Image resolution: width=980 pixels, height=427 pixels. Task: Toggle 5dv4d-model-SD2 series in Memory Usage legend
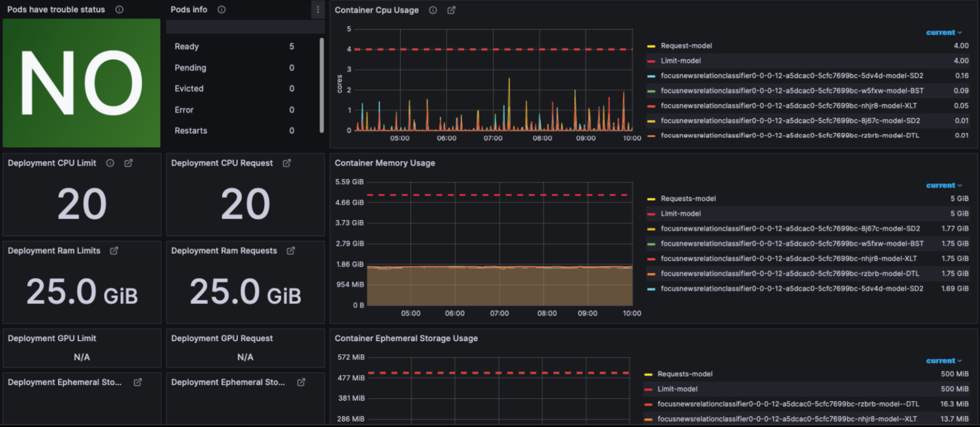coord(792,288)
